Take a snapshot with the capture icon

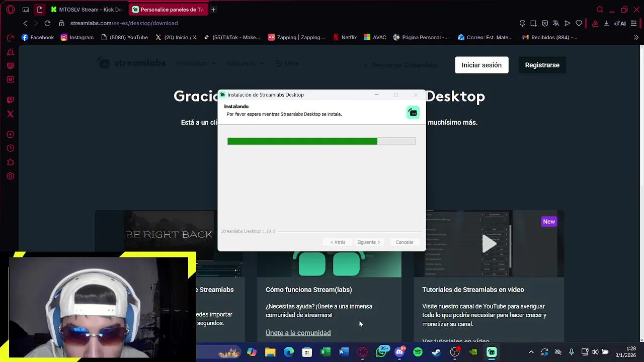(x=533, y=23)
